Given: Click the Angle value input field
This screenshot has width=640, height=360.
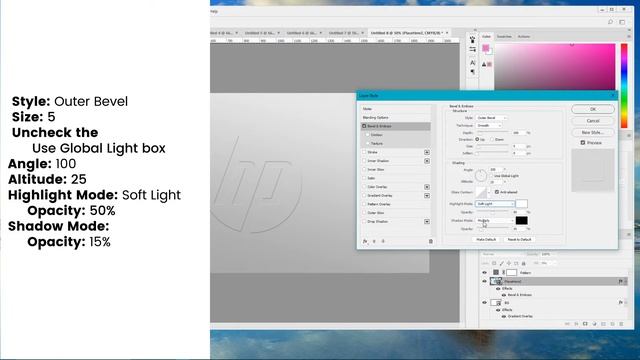Looking at the screenshot, I should click(x=496, y=169).
